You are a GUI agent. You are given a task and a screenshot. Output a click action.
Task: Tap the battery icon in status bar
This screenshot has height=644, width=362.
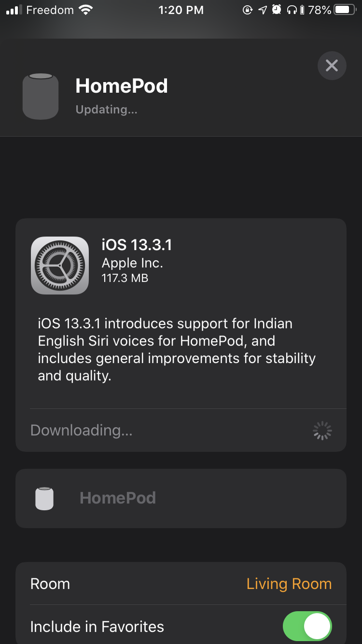(345, 10)
